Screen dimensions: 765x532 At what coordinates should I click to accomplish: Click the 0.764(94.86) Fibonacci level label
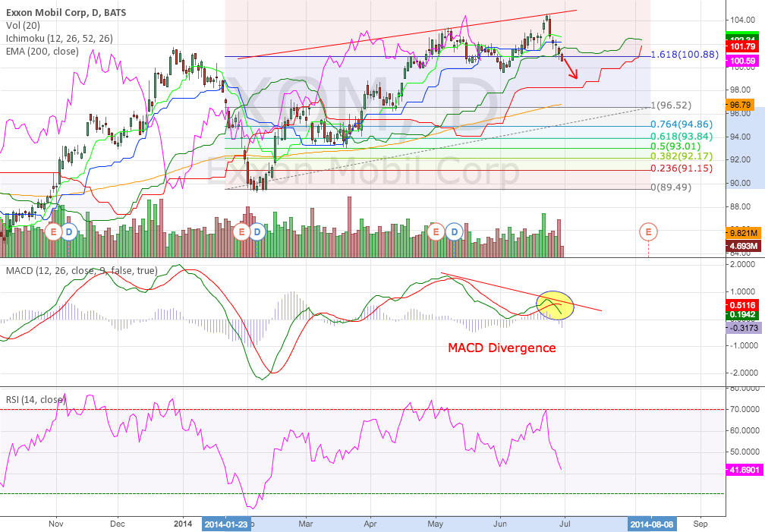coord(682,124)
